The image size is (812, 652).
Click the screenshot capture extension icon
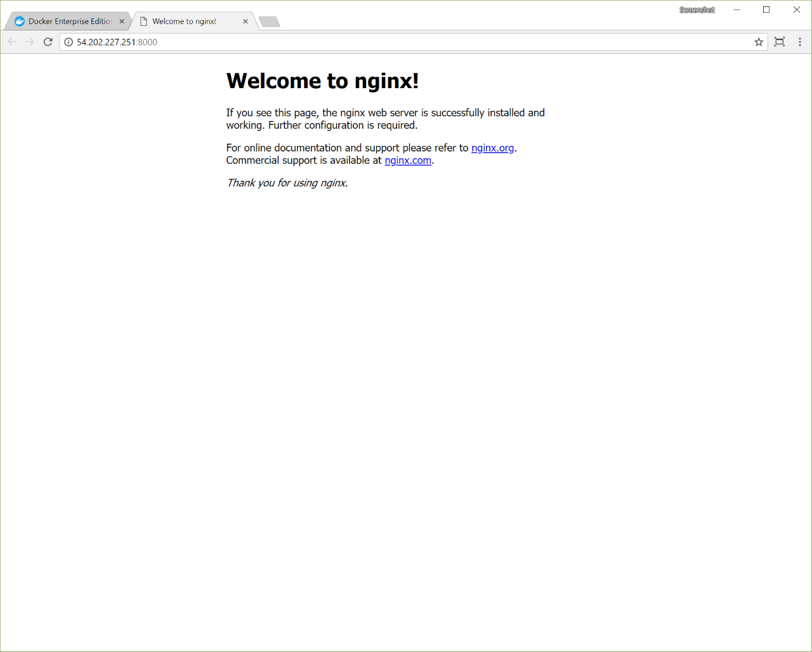click(780, 42)
